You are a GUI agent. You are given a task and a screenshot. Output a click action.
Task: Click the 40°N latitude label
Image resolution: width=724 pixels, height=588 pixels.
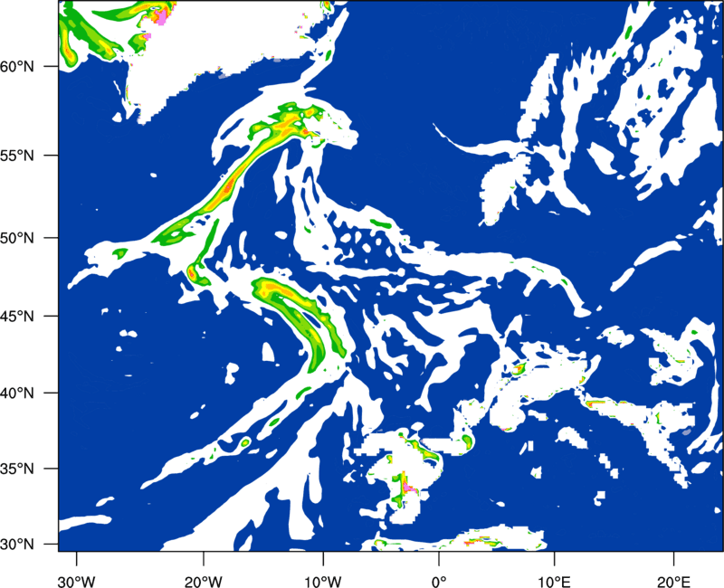[x=17, y=394]
